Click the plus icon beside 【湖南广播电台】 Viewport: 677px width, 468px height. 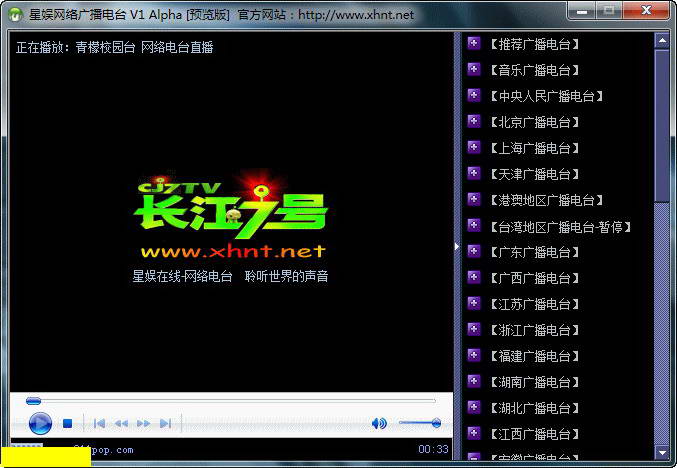[x=474, y=381]
